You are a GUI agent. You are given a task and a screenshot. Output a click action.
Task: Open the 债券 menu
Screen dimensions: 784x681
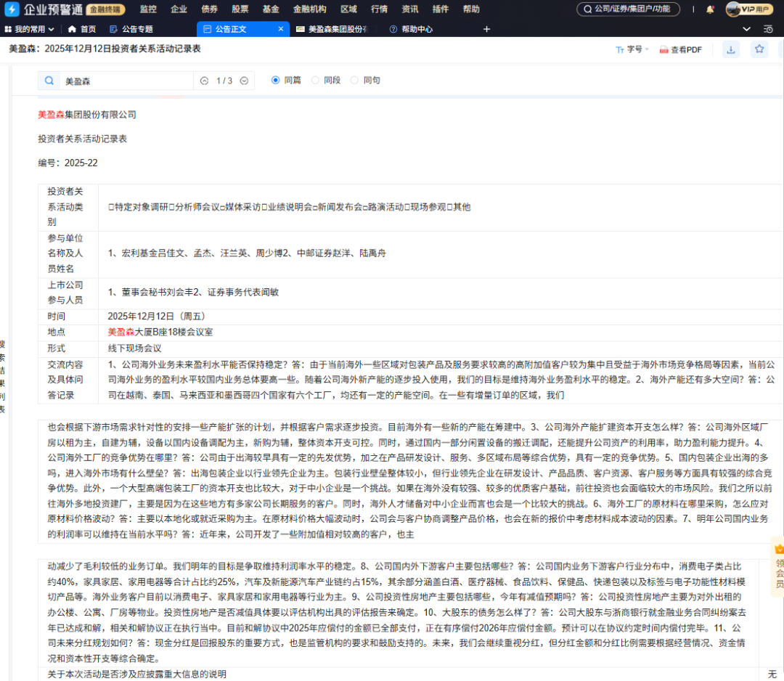click(x=209, y=9)
